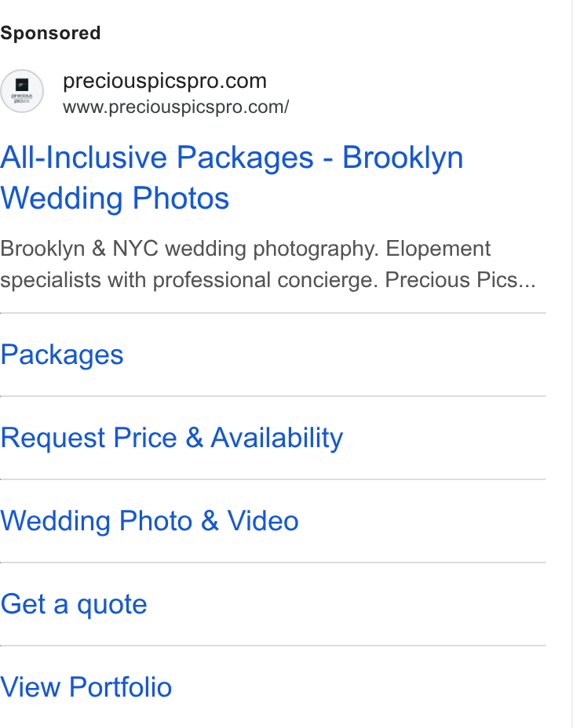This screenshot has height=728, width=573.
Task: Open the Packages sitelink
Action: 62,355
